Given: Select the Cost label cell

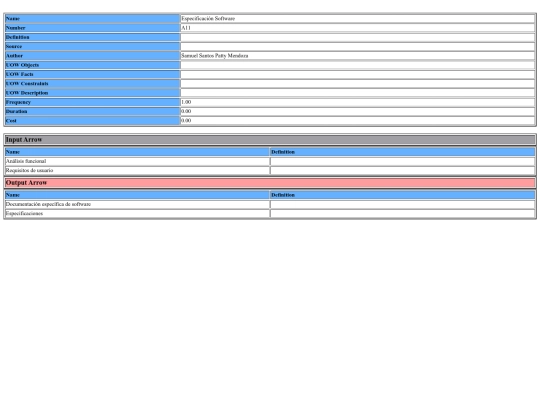Looking at the screenshot, I should 93,121.
